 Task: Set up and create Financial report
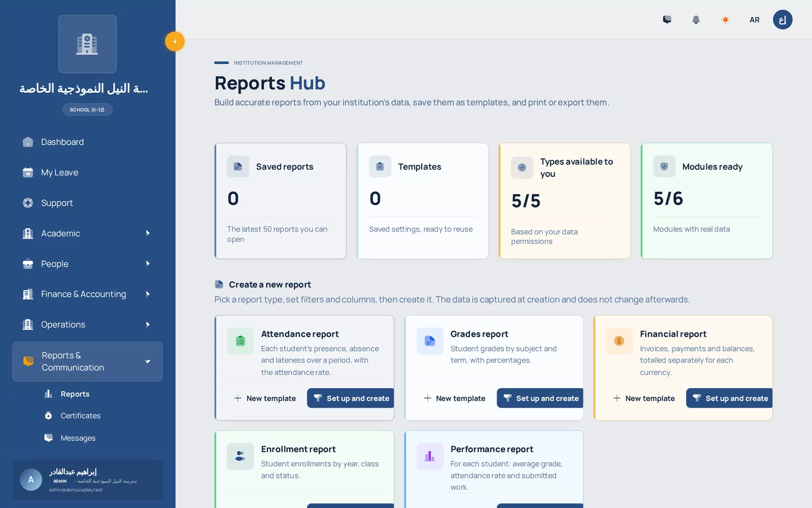coord(729,398)
